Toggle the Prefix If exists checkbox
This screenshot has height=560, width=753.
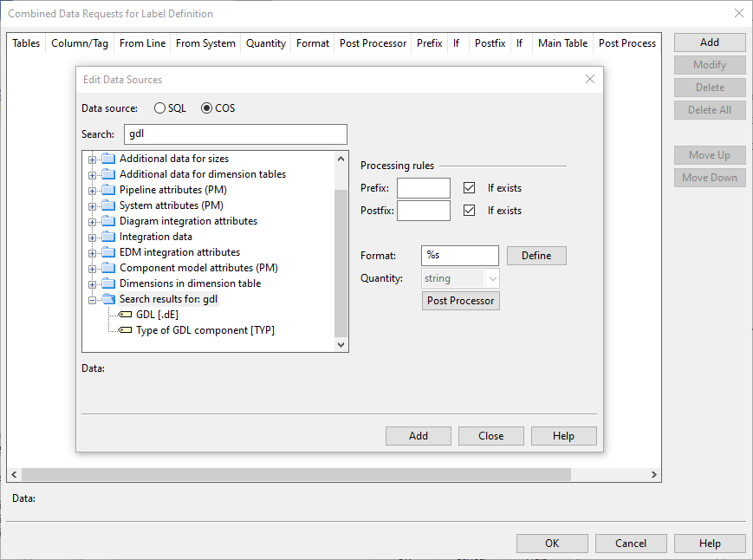click(470, 188)
